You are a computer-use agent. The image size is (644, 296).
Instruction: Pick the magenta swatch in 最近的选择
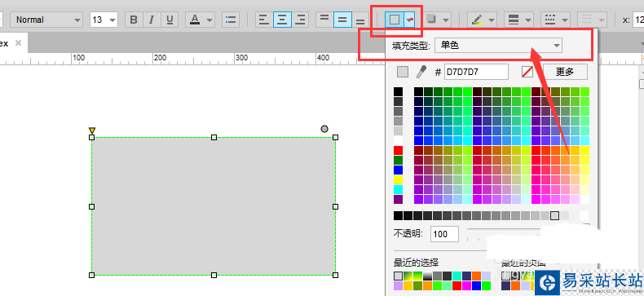click(466, 285)
